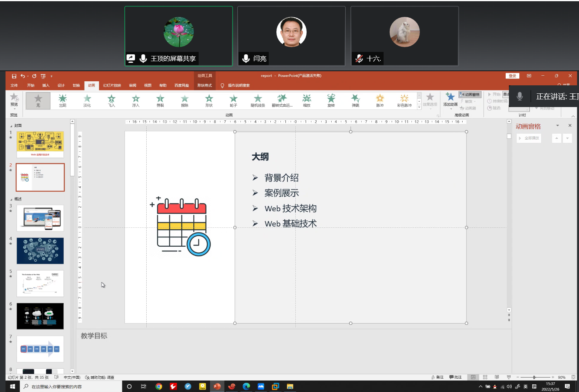This screenshot has height=392, width=579.
Task: Collapse the 封面 section in slide panel
Action: tap(11, 126)
